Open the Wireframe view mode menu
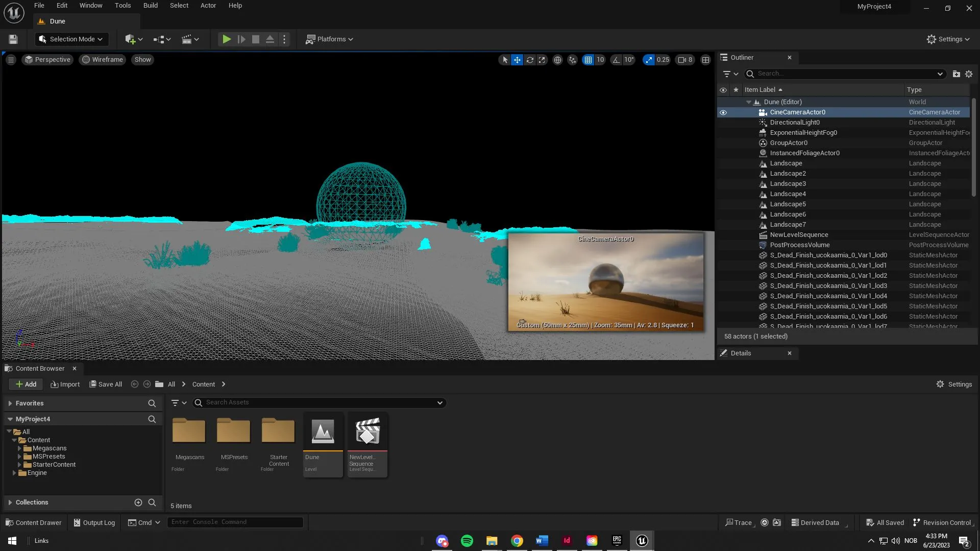This screenshot has height=551, width=980. click(103, 60)
